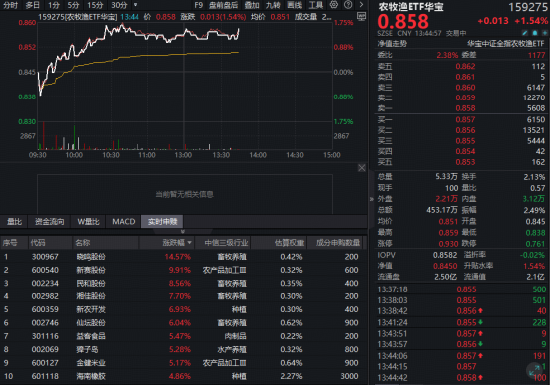Select row with code 300967
The height and width of the screenshot is (385, 550).
(x=183, y=257)
